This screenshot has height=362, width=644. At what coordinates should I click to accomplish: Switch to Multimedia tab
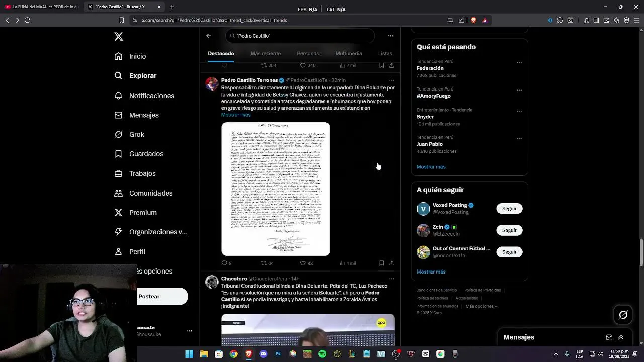(349, 53)
